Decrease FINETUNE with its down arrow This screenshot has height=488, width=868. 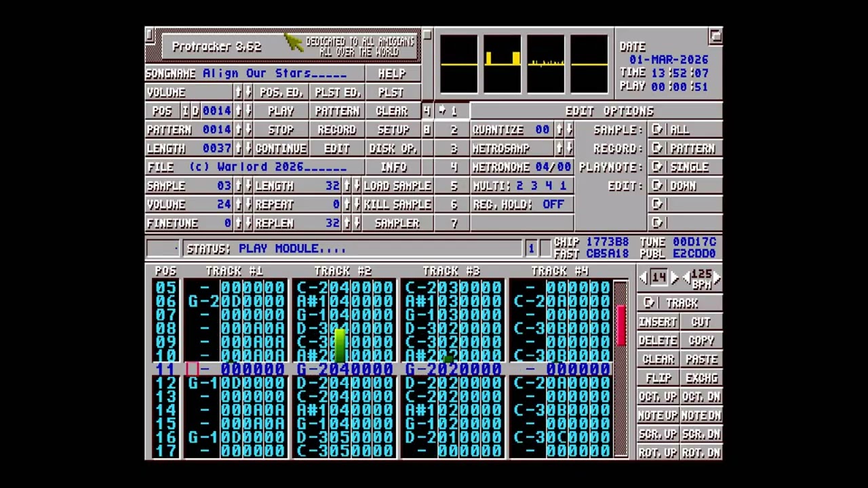point(248,223)
